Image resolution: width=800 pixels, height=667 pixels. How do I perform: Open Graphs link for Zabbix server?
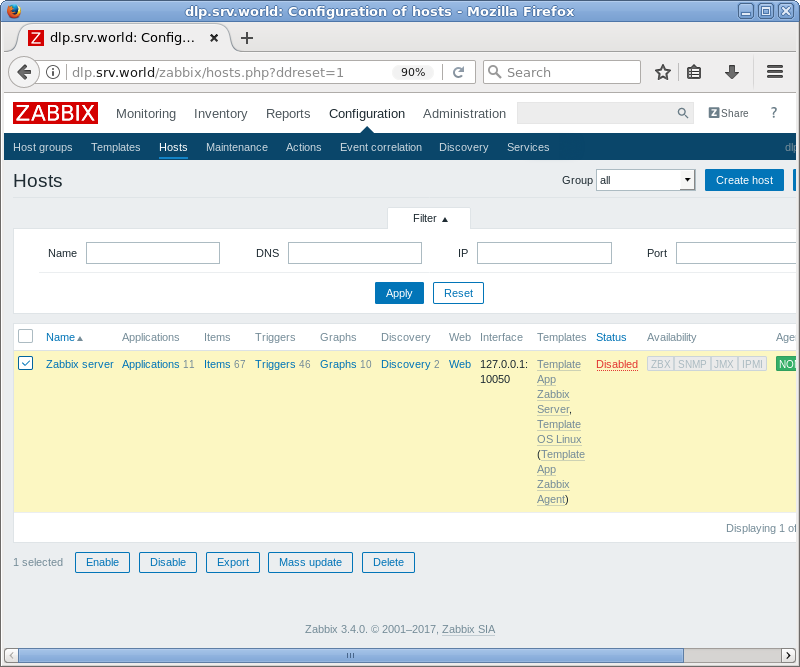(338, 364)
